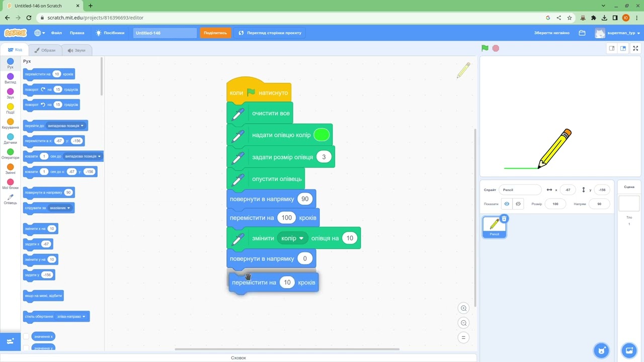Select the Мої блоки category
Image resolution: width=644 pixels, height=362 pixels.
pyautogui.click(x=10, y=185)
